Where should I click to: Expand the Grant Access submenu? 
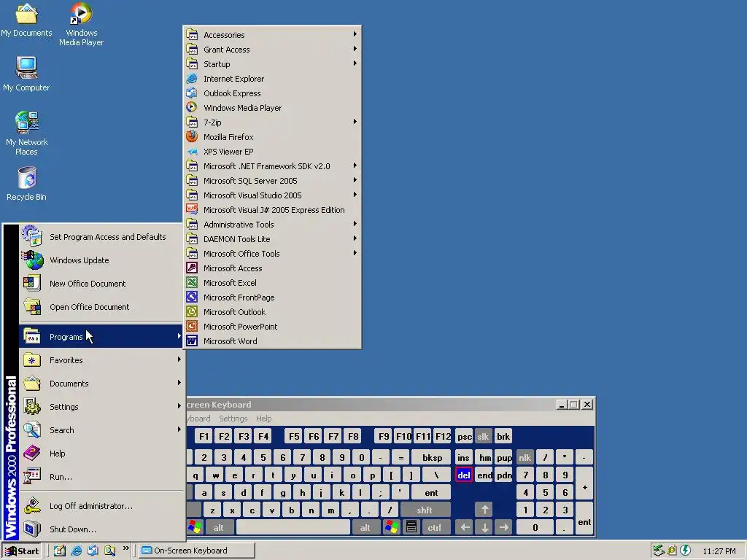[x=272, y=50]
